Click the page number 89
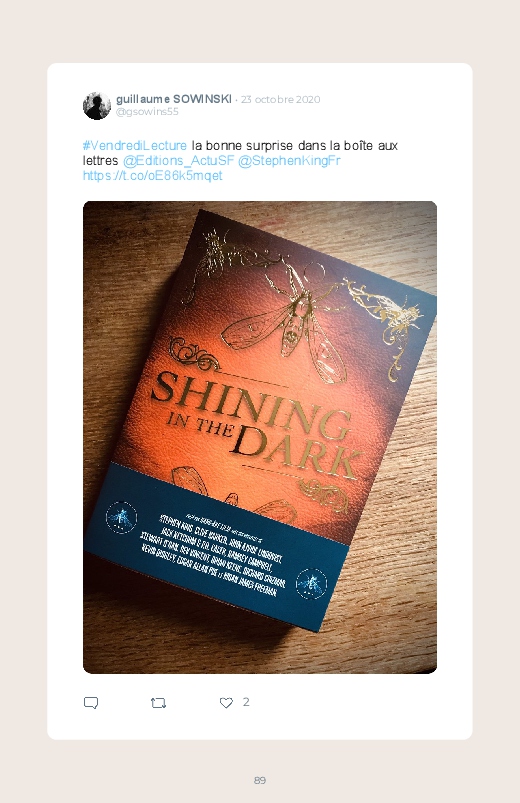This screenshot has height=803, width=520. pyautogui.click(x=260, y=780)
